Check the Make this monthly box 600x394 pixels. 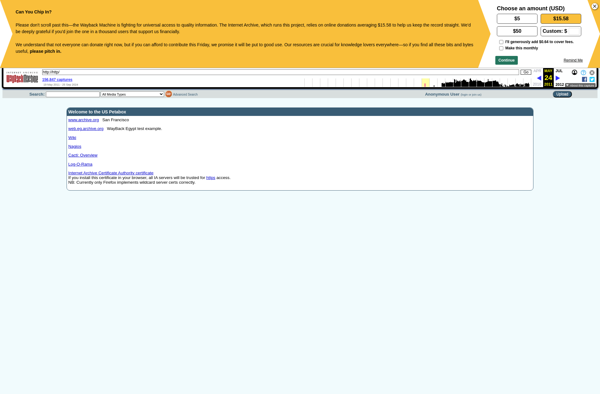(501, 49)
